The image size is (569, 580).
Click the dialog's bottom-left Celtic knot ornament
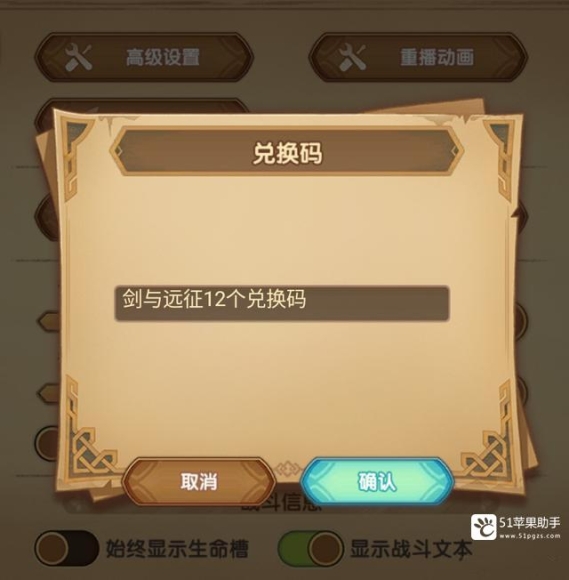[x=91, y=449]
